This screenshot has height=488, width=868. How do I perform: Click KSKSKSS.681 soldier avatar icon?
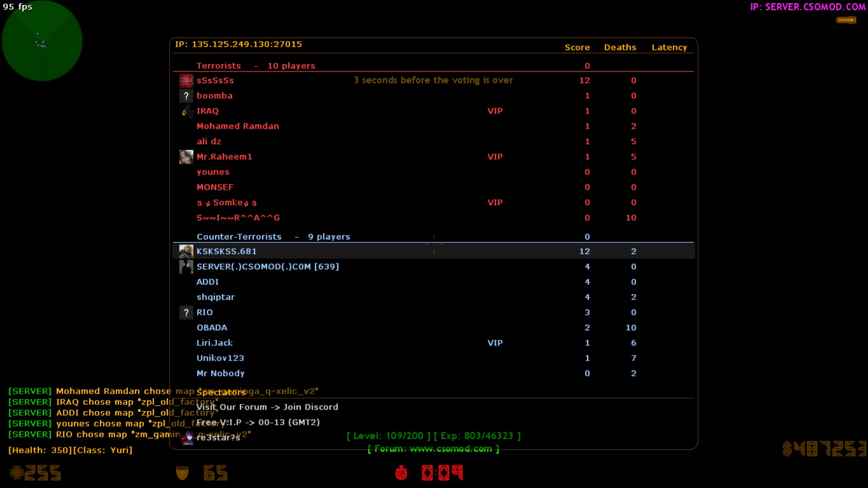(186, 251)
